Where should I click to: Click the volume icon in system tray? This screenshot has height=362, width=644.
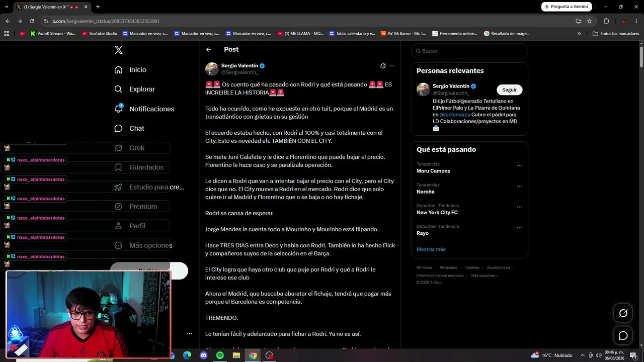(x=598, y=355)
